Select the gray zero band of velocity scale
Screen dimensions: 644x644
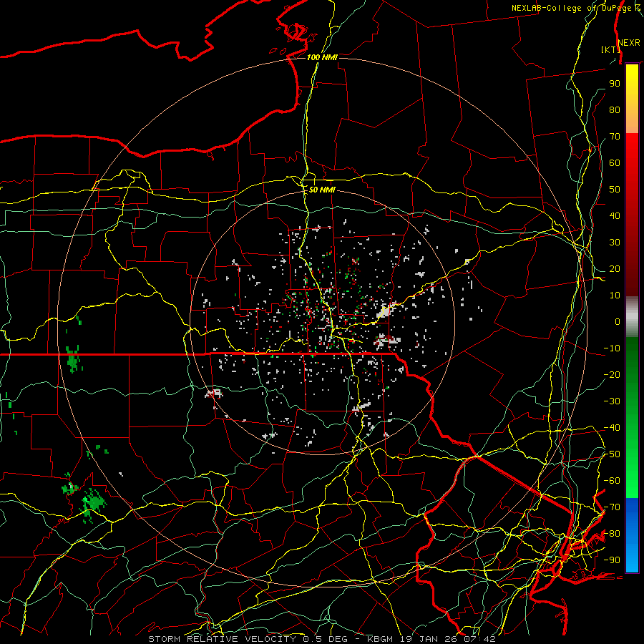[x=632, y=317]
